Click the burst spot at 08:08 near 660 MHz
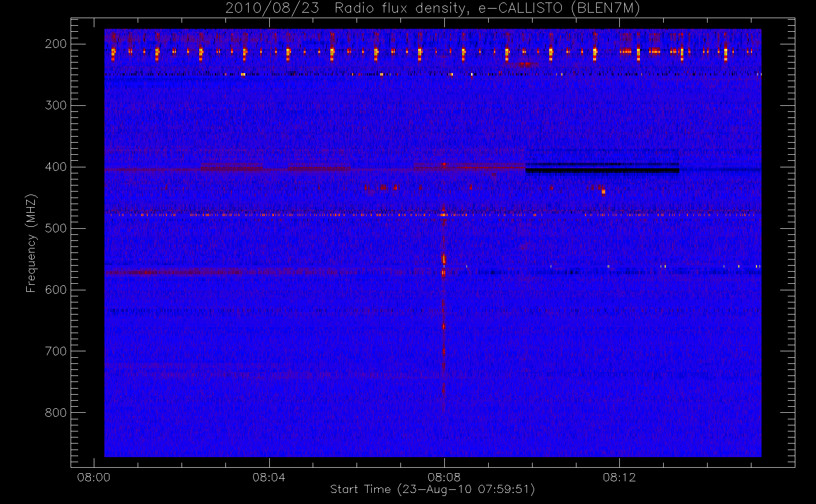Viewport: 816px width, 504px height. click(443, 327)
